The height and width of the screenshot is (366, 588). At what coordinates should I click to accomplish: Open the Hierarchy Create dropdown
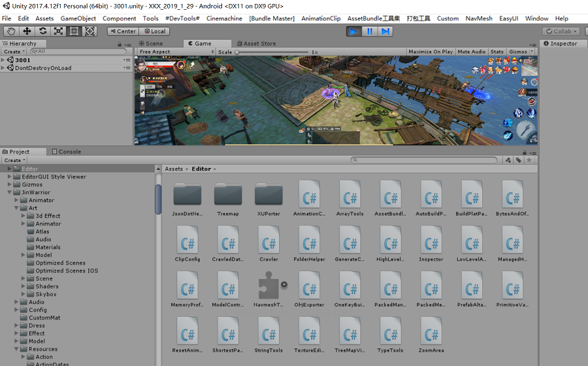pyautogui.click(x=14, y=52)
